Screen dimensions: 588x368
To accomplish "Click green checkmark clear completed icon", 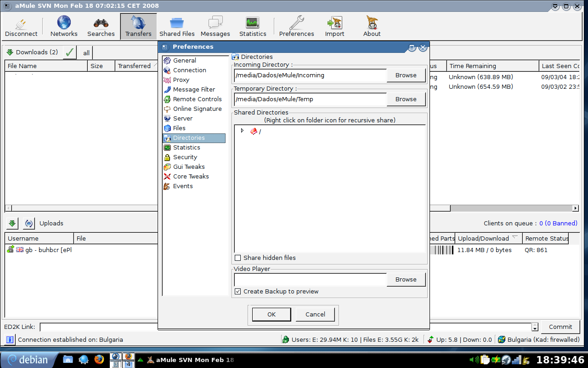I will click(70, 52).
